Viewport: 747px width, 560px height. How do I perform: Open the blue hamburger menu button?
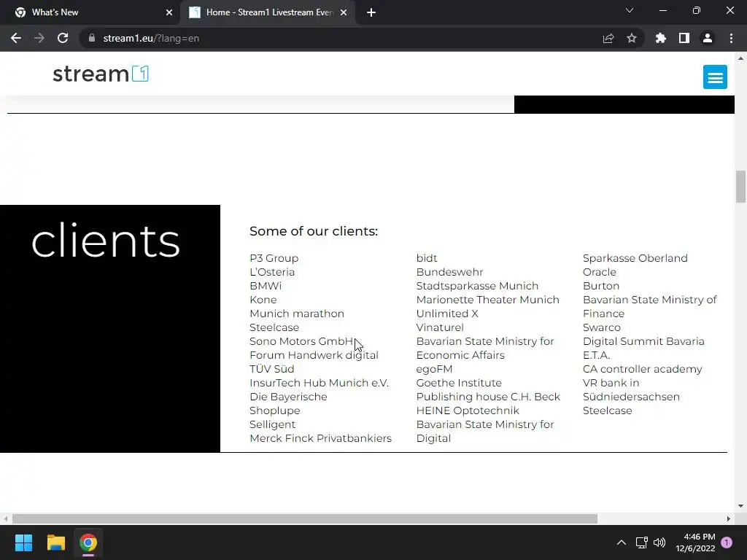tap(715, 77)
